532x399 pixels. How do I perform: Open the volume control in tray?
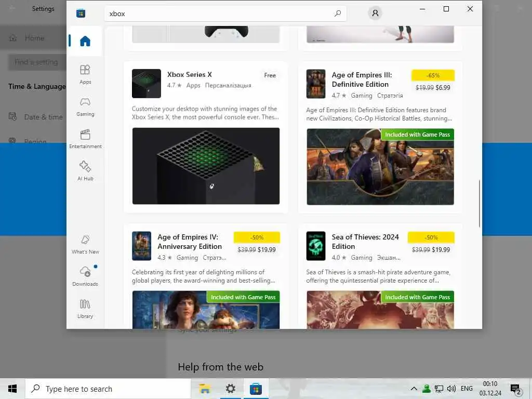point(451,389)
